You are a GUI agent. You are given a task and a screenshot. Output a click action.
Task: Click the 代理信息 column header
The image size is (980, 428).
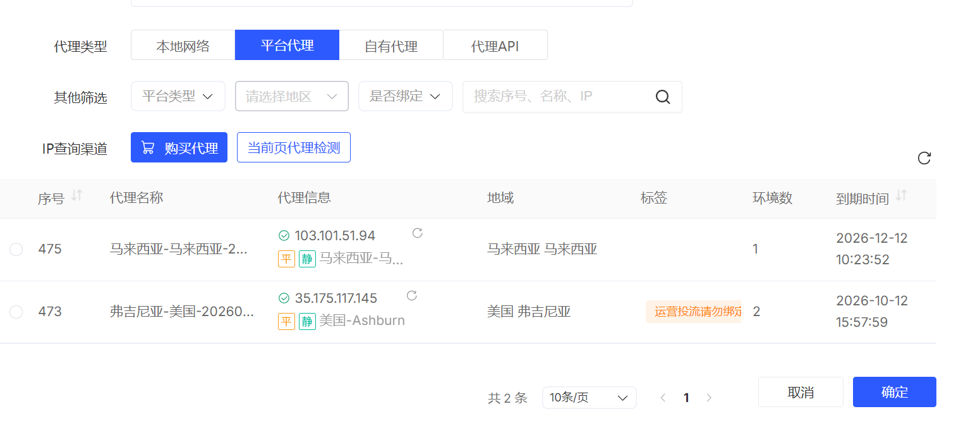tap(304, 198)
